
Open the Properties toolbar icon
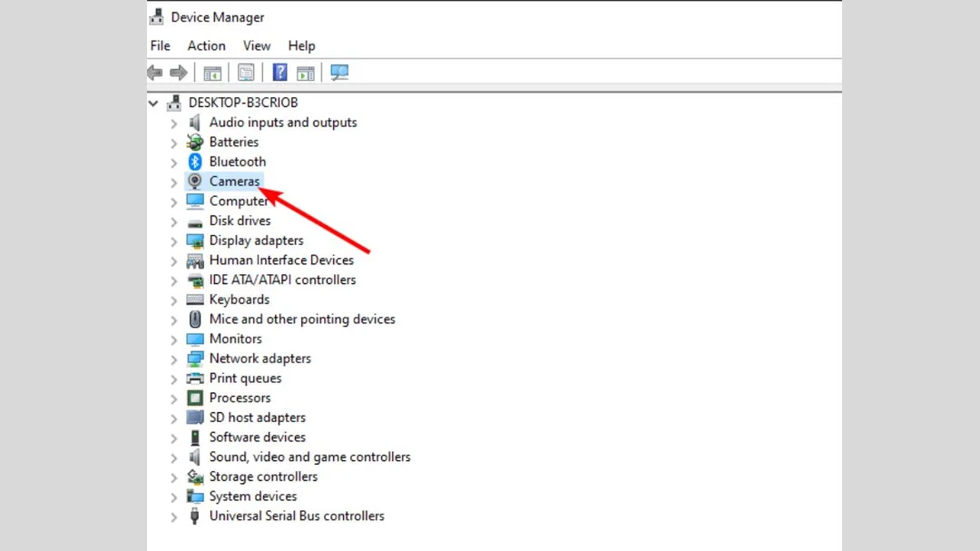click(246, 73)
